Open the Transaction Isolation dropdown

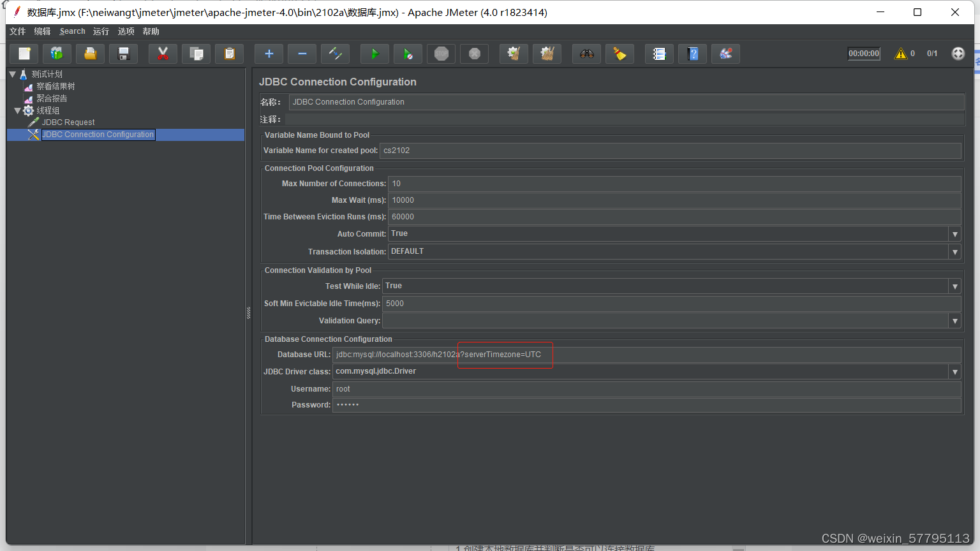pos(954,252)
